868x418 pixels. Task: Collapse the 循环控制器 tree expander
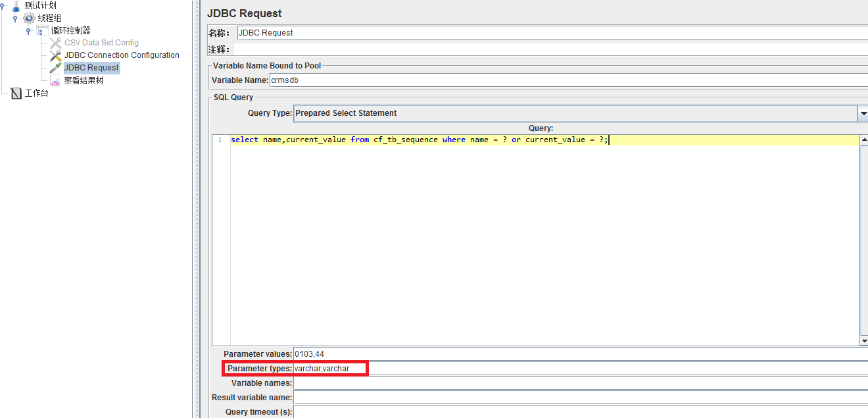click(28, 30)
